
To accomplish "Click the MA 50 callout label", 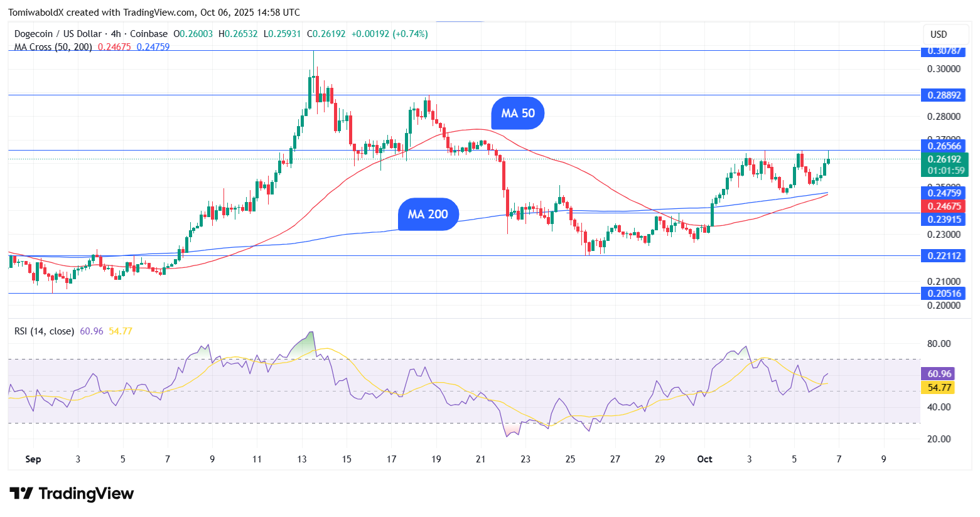I will click(518, 114).
